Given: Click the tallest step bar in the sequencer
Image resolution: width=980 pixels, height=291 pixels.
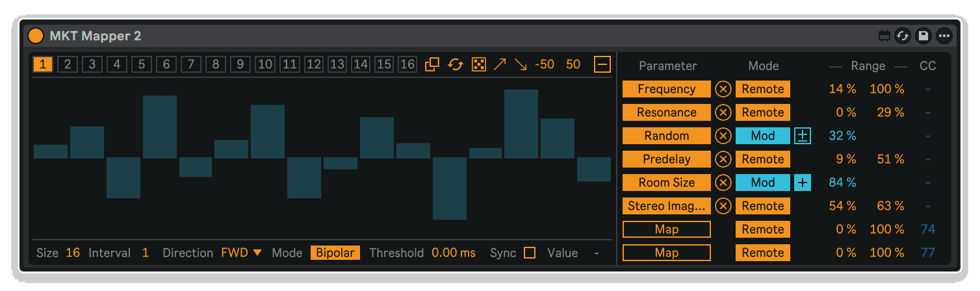Looking at the screenshot, I should [521, 124].
